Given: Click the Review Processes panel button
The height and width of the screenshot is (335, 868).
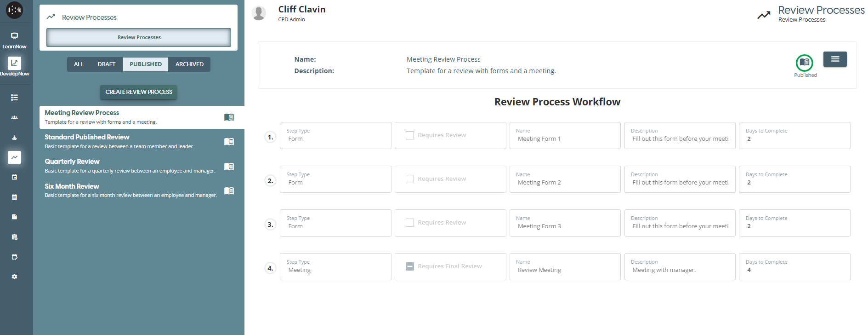Looking at the screenshot, I should [139, 37].
